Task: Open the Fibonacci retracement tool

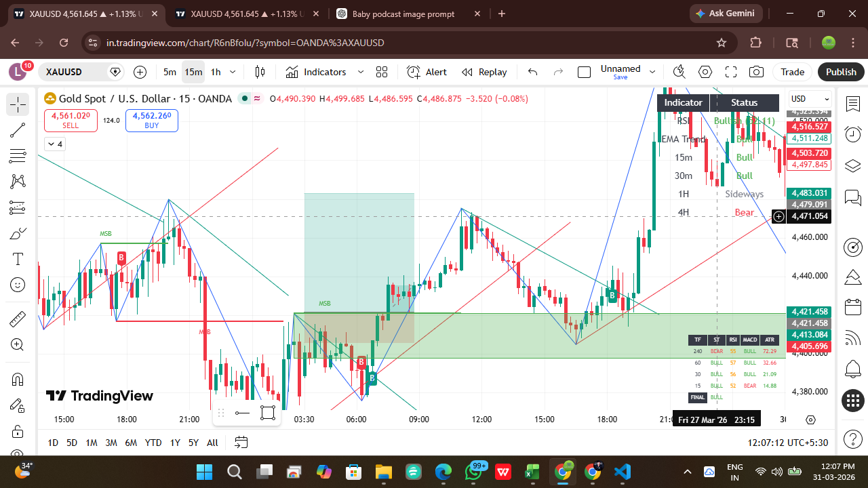Action: pos(18,156)
